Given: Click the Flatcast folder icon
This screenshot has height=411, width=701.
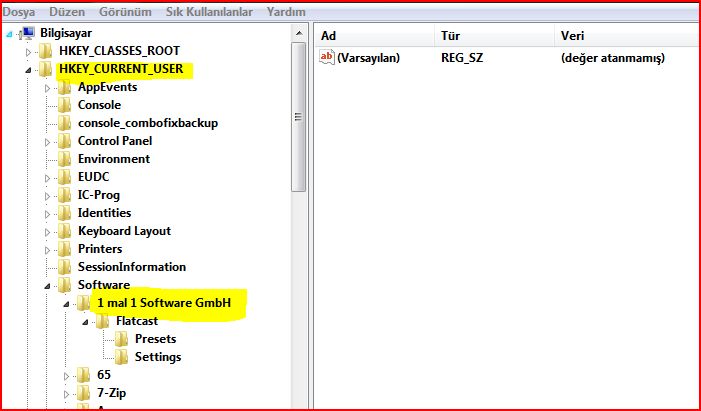Looking at the screenshot, I should 103,321.
